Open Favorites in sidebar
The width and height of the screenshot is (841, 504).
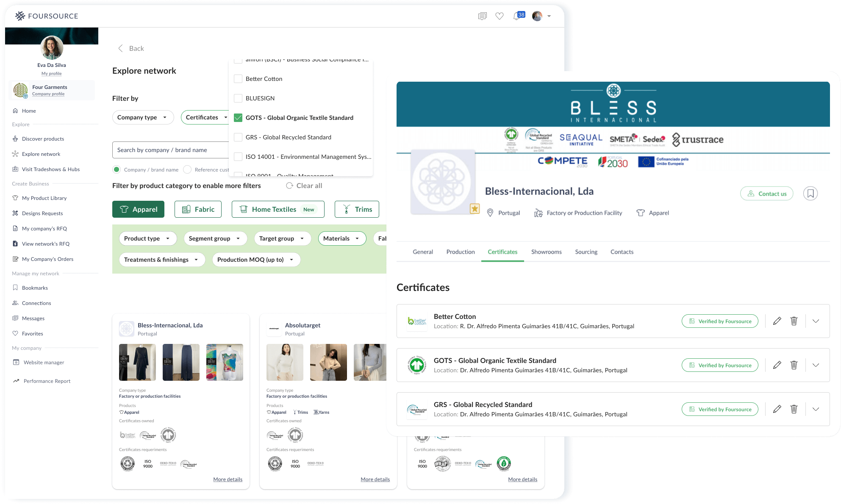point(33,334)
